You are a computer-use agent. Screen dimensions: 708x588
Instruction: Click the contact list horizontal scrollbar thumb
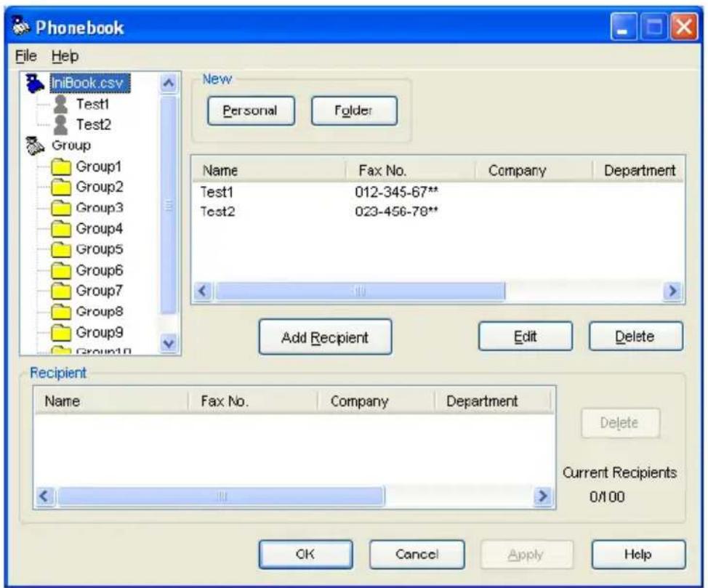(x=361, y=291)
